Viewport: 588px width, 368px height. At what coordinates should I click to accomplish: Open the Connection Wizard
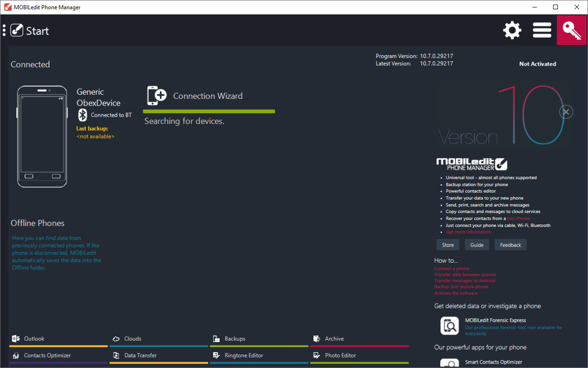click(208, 96)
